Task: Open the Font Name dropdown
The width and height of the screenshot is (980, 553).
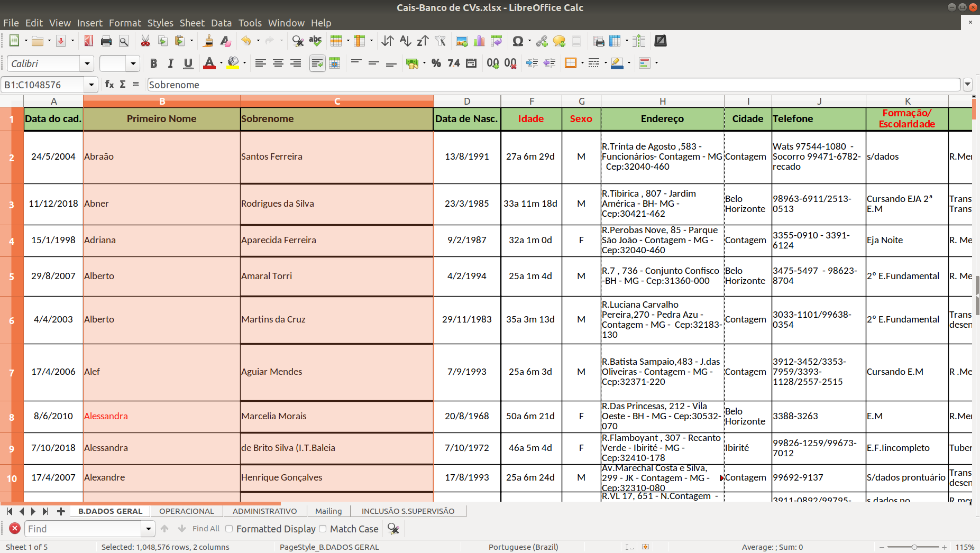Action: tap(87, 63)
